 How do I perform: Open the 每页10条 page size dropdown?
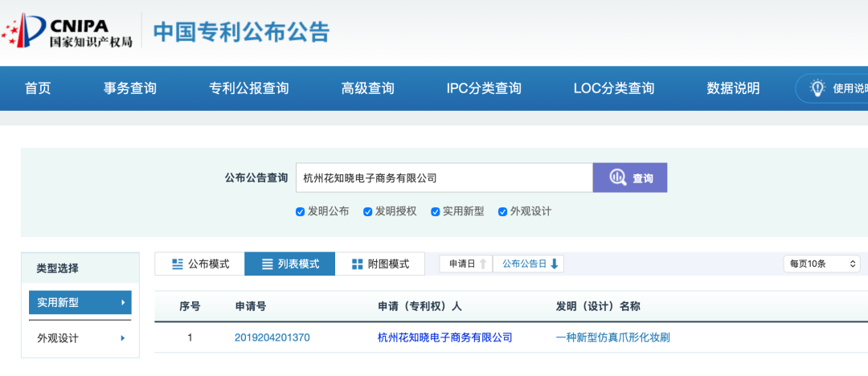pos(821,264)
